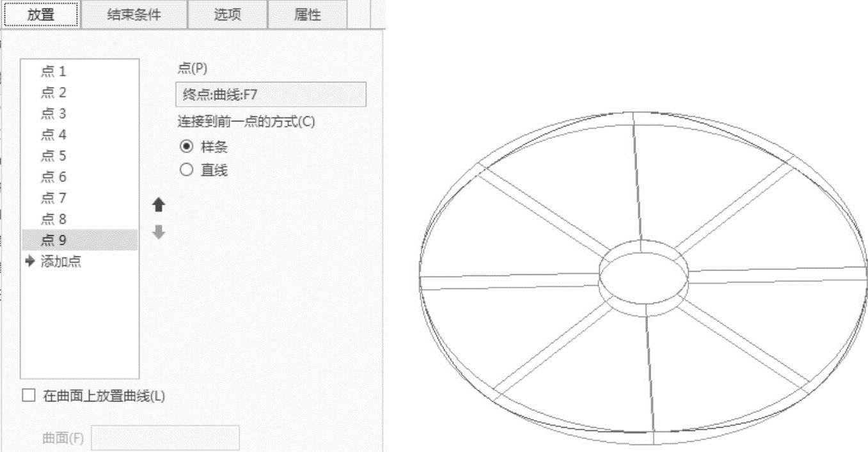Viewport: 868px width, 452px height.
Task: Open the 属性 tab
Action: 308,15
